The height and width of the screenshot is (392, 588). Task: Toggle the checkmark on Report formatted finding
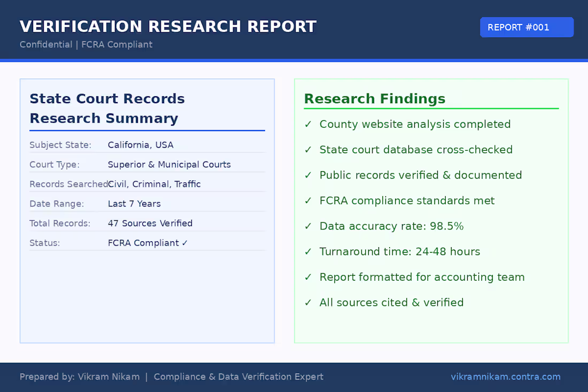click(x=308, y=278)
